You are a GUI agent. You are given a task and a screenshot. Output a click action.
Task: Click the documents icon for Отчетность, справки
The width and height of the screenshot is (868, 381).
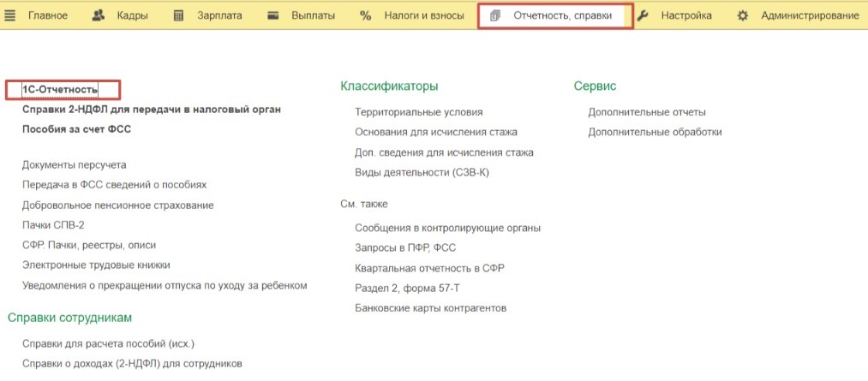[494, 15]
